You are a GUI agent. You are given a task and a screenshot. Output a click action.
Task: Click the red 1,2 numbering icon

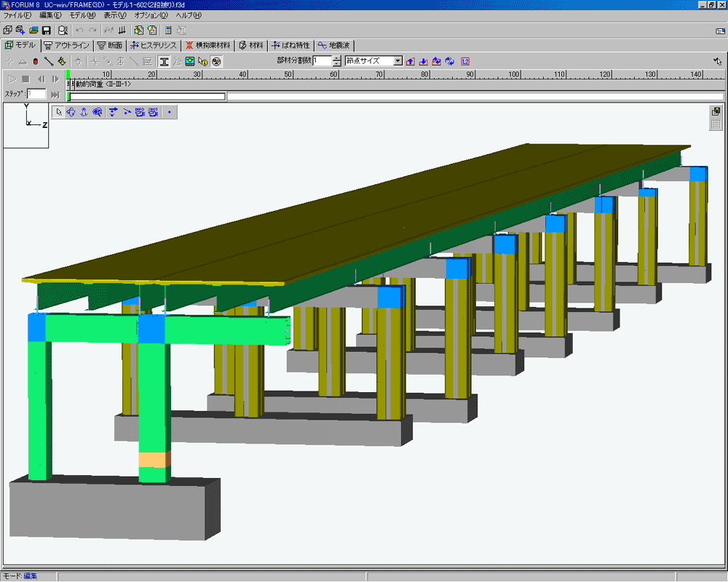(x=465, y=61)
